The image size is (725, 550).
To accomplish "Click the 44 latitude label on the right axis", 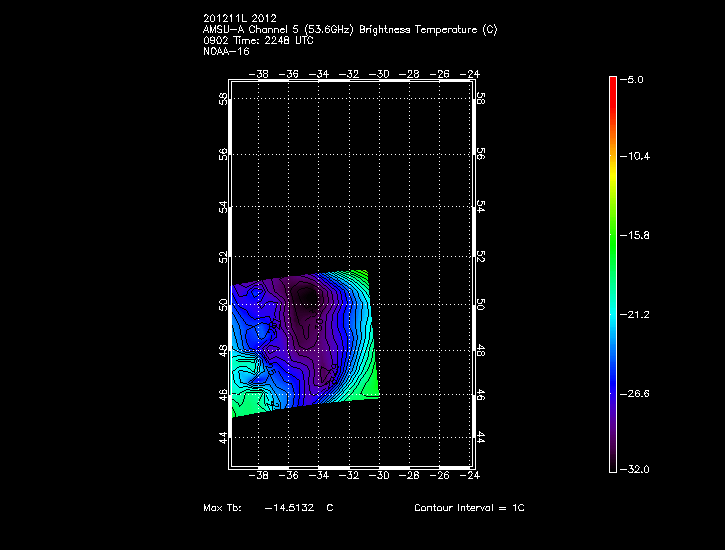I will 481,438.
